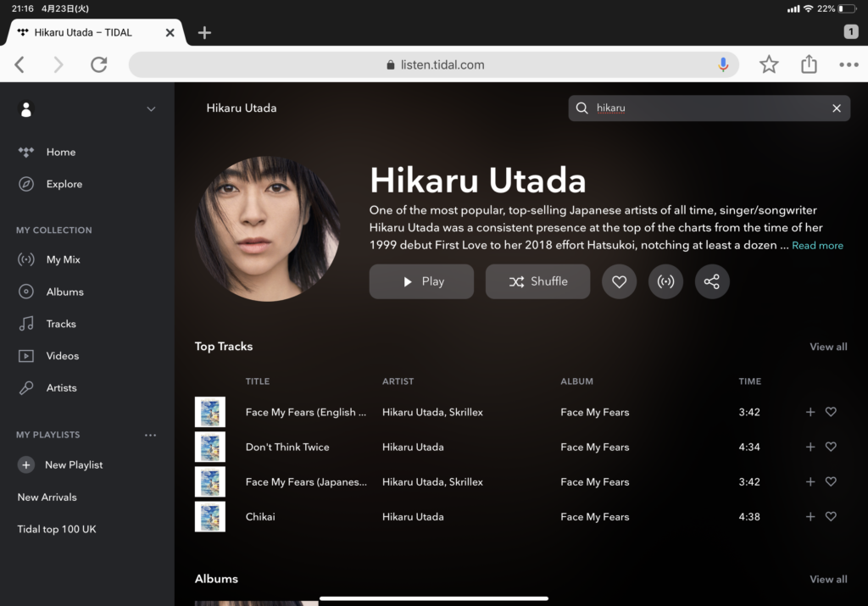Open the browser share icon

(x=809, y=64)
